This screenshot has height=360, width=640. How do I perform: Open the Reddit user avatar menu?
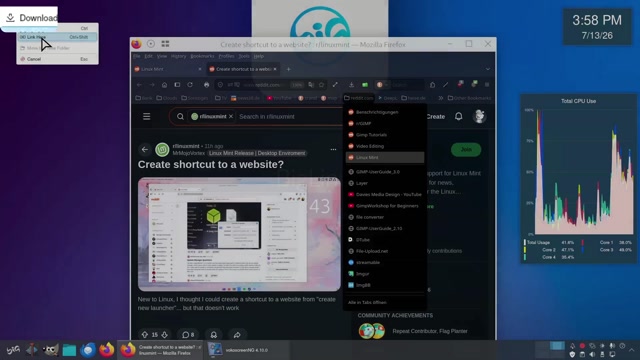click(x=480, y=116)
